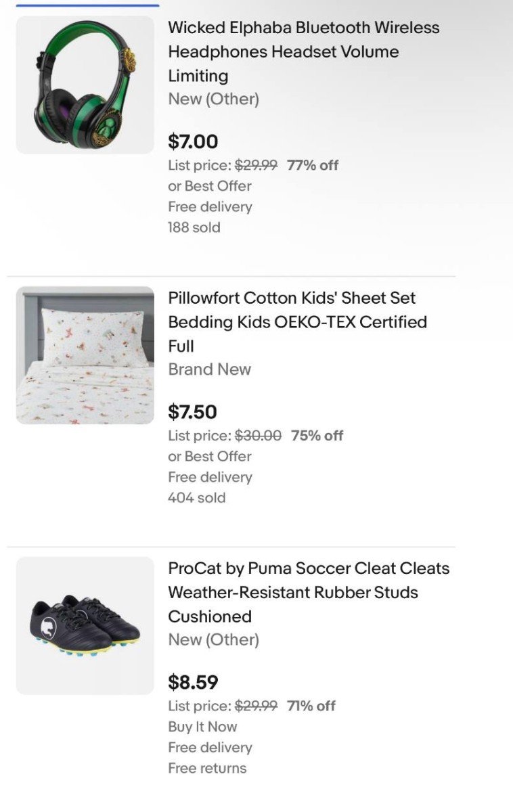This screenshot has height=812, width=513.
Task: Click the 75% off discount label
Action: tap(317, 436)
